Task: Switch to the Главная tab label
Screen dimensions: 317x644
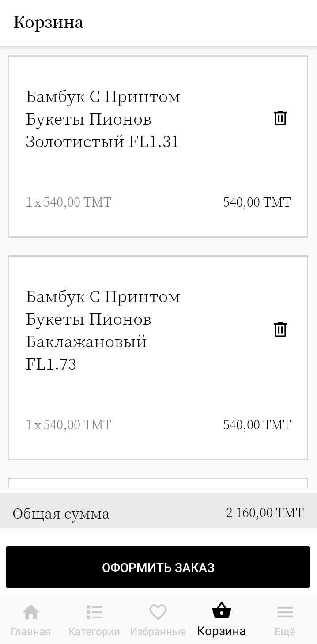Action: click(31, 632)
